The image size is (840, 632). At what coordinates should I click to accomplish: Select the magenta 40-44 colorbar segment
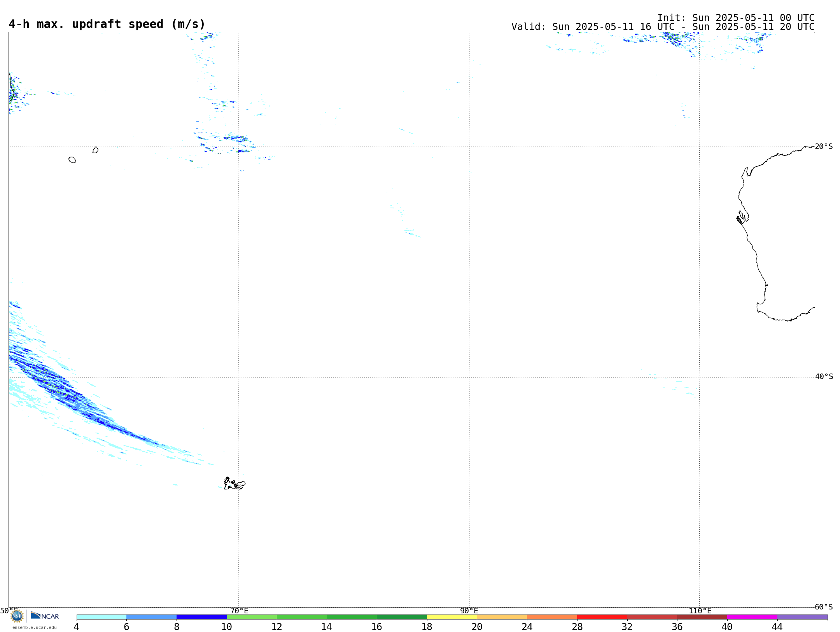752,617
